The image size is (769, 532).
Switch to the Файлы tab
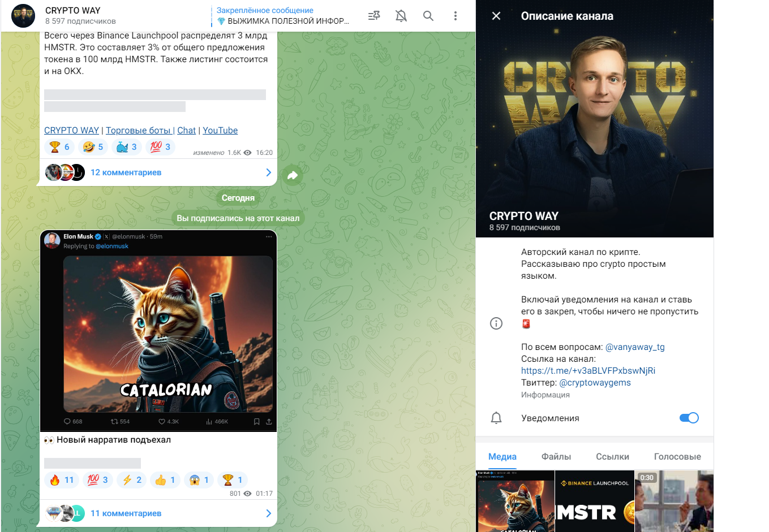pyautogui.click(x=556, y=456)
